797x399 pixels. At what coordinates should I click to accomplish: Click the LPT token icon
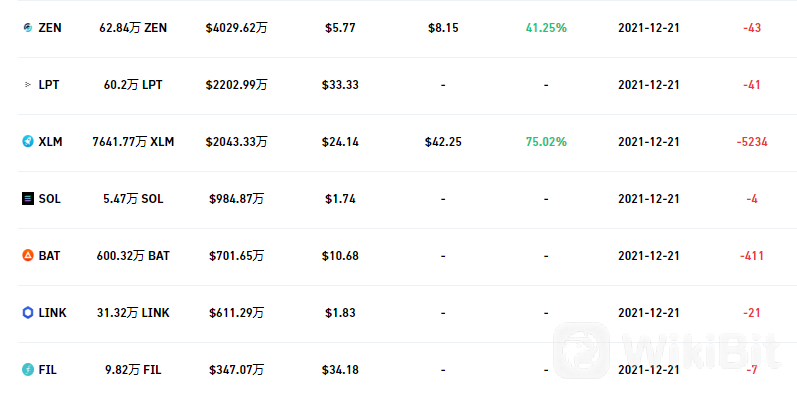click(x=28, y=84)
